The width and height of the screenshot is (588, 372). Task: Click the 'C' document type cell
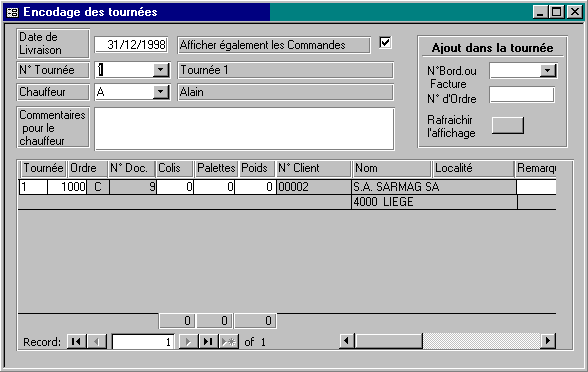point(98,187)
